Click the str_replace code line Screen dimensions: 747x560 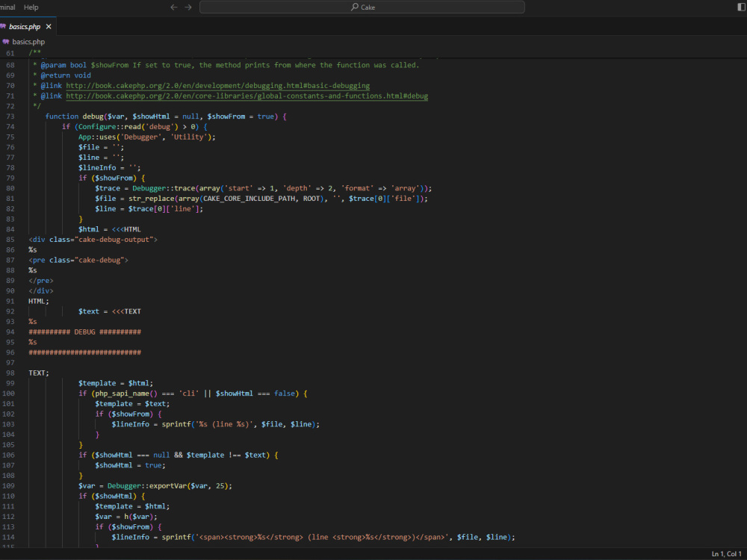pos(261,199)
